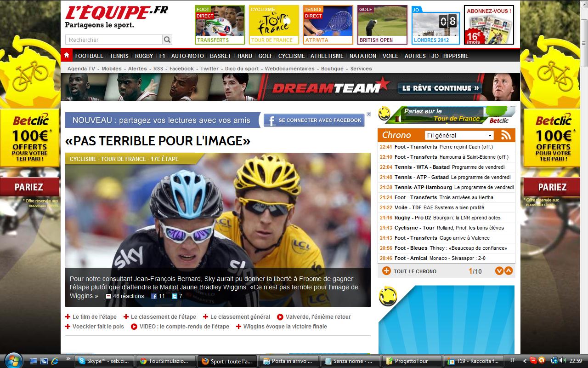Click the red home icon in navigation bar

point(67,56)
